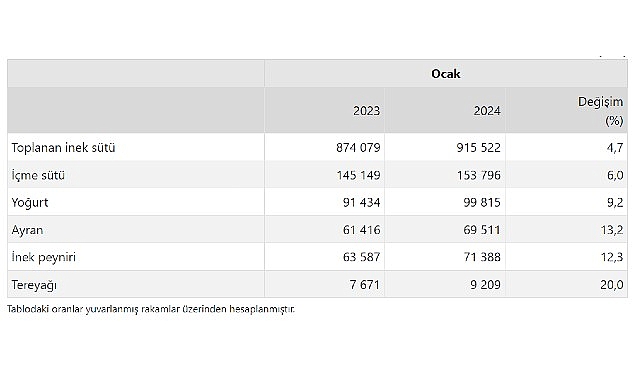Image resolution: width=641 pixels, height=380 pixels.
Task: Click the 7 671 tereyağı value
Action: coord(365,285)
